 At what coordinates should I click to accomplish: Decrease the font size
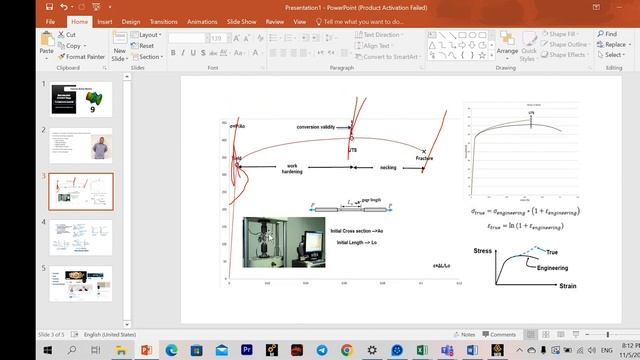point(247,38)
